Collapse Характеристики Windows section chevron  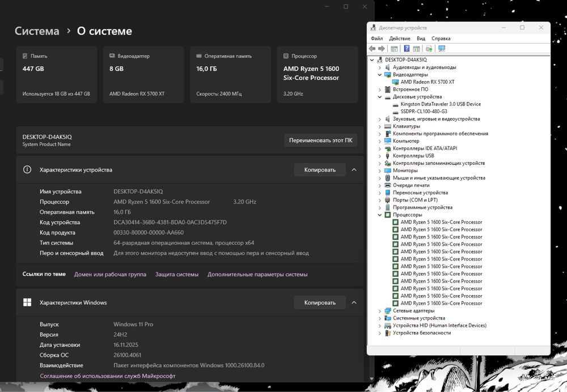coord(354,302)
